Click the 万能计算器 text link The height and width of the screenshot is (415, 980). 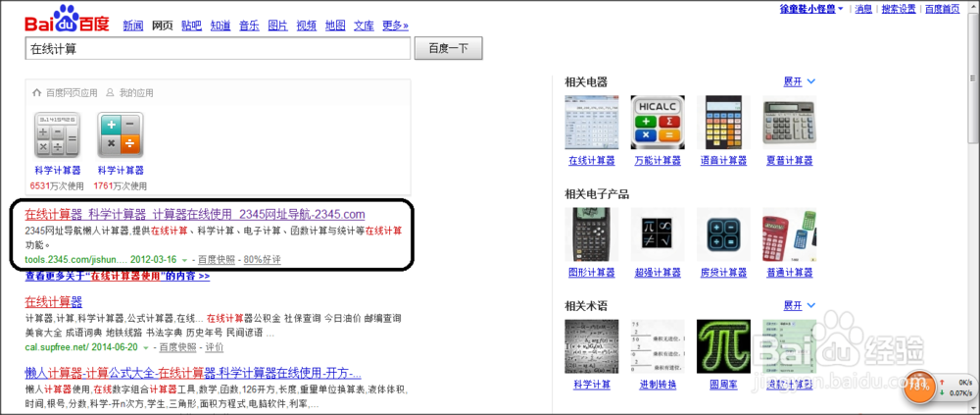point(658,161)
